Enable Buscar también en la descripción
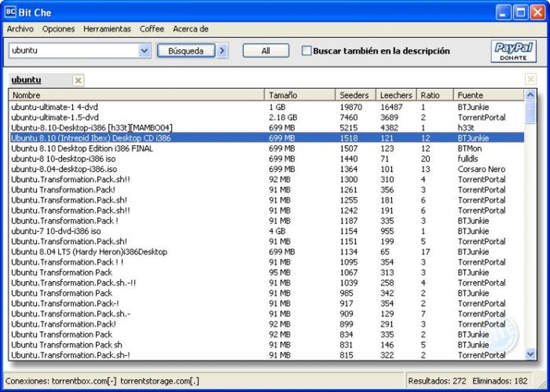This screenshot has height=392, width=550. pyautogui.click(x=307, y=51)
